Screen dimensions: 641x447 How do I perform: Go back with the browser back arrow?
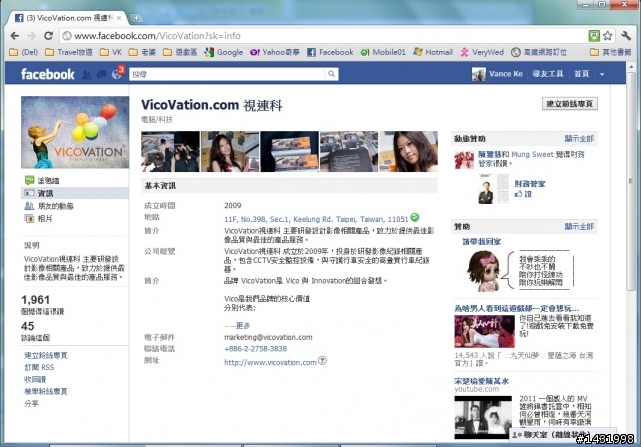15,36
